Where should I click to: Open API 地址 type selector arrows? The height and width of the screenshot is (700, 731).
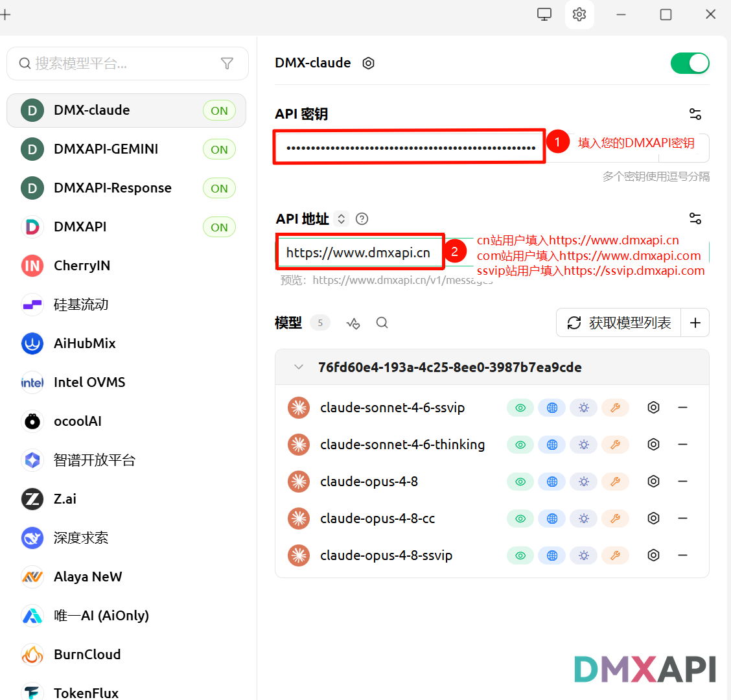(342, 218)
